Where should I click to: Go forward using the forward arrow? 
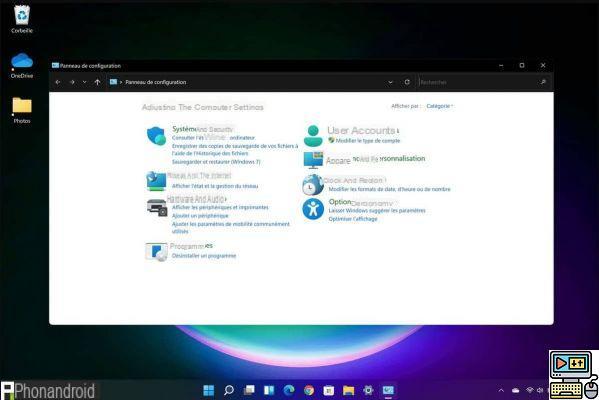pyautogui.click(x=72, y=82)
